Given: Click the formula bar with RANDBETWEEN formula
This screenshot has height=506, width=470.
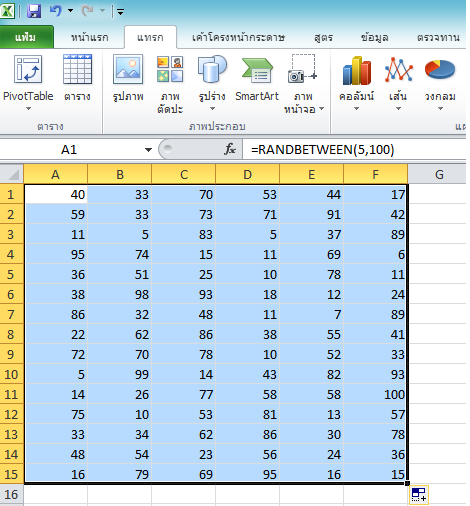Looking at the screenshot, I should coord(355,150).
